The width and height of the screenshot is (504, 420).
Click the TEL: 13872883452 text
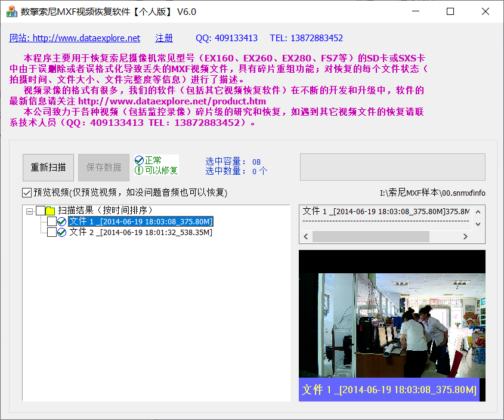point(307,38)
